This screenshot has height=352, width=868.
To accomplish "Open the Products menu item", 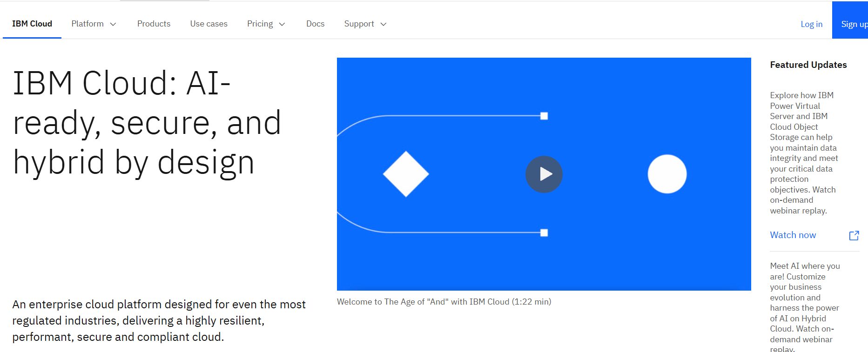I will 154,24.
